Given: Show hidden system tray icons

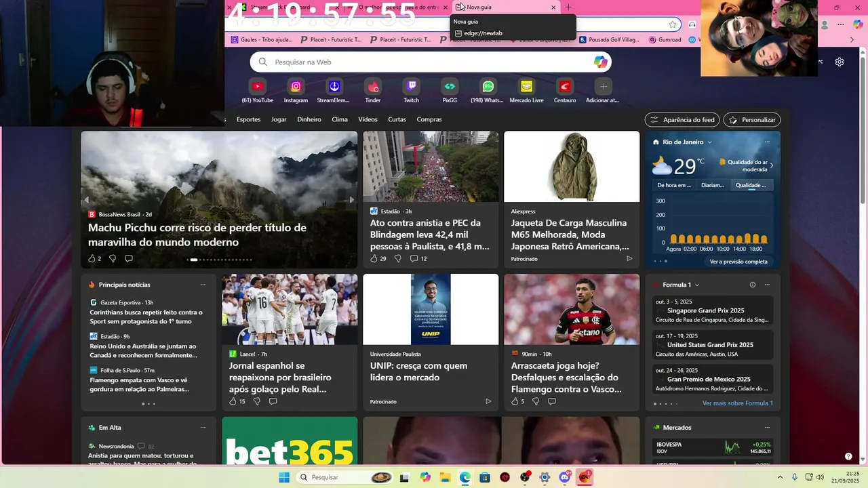Looking at the screenshot, I should click(780, 477).
